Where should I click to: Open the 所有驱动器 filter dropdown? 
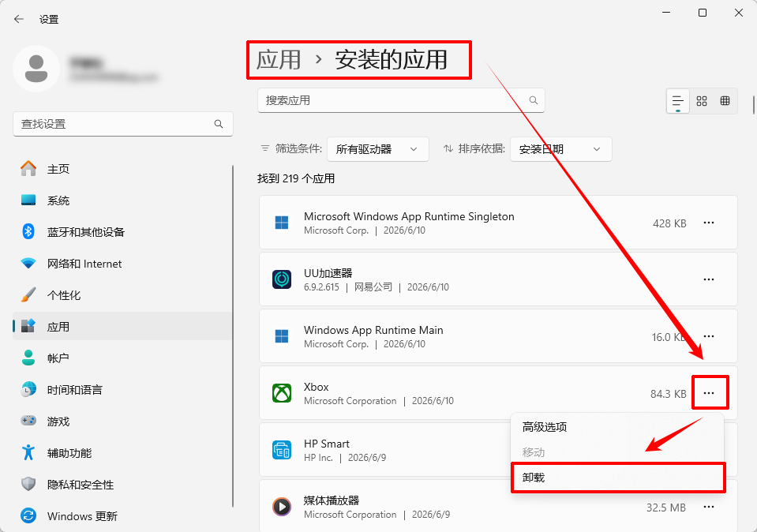(378, 149)
